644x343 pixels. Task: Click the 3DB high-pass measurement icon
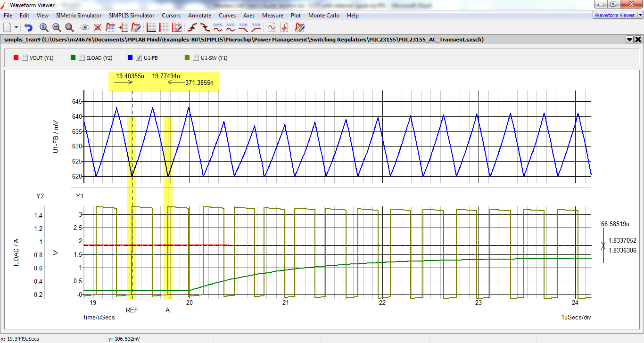(256, 27)
